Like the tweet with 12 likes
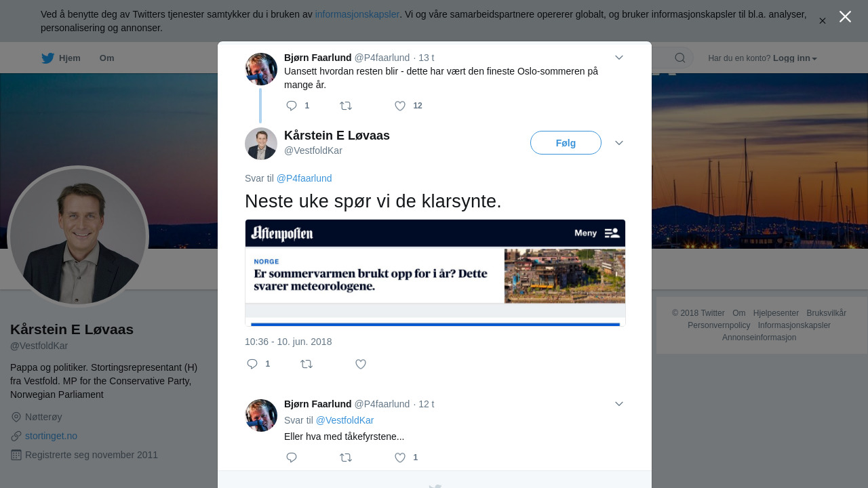Viewport: 868px width, 488px height. [x=400, y=106]
